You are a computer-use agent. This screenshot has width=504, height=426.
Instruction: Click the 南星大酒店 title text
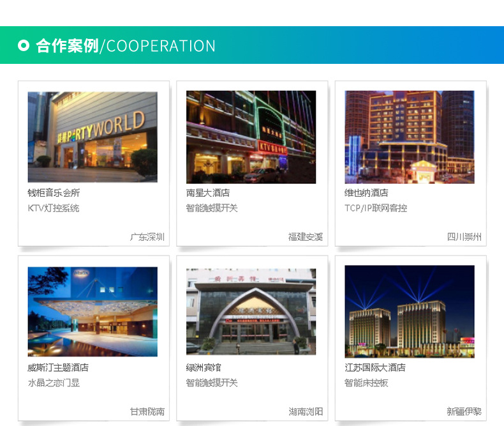208,193
